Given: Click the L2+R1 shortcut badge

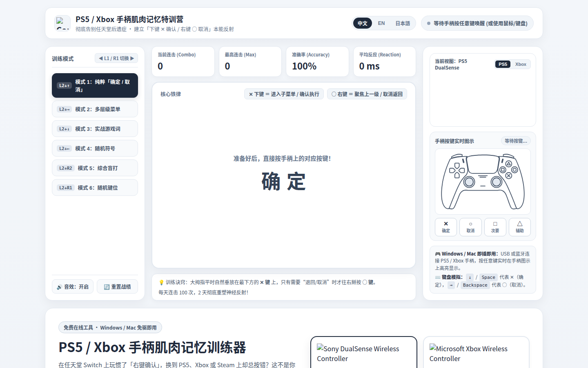Looking at the screenshot, I should pos(65,188).
